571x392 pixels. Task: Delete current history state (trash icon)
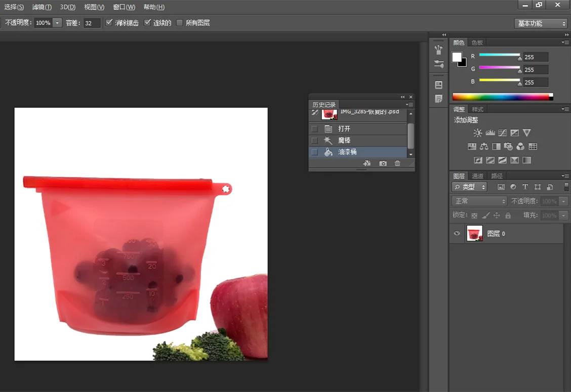coord(397,163)
